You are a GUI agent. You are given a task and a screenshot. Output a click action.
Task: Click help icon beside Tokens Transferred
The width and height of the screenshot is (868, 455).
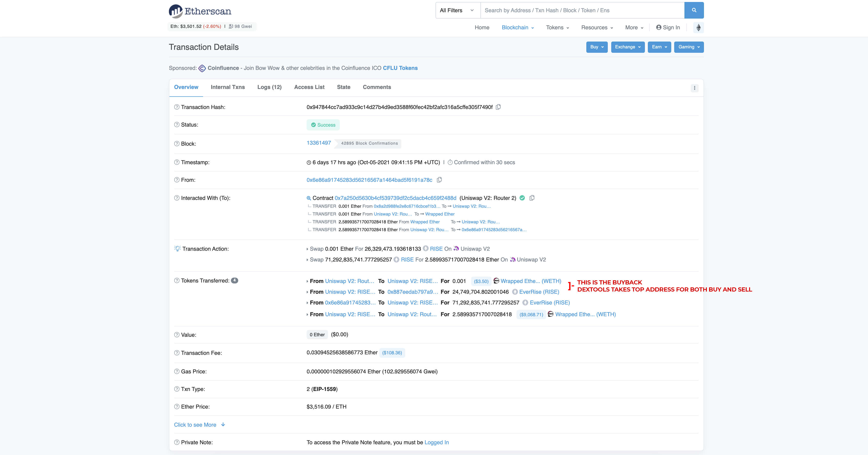176,281
